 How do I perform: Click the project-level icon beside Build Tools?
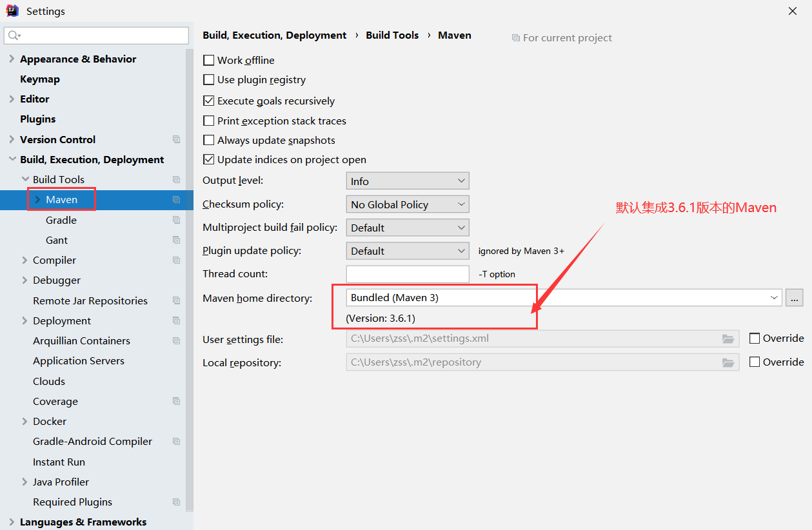pyautogui.click(x=177, y=179)
